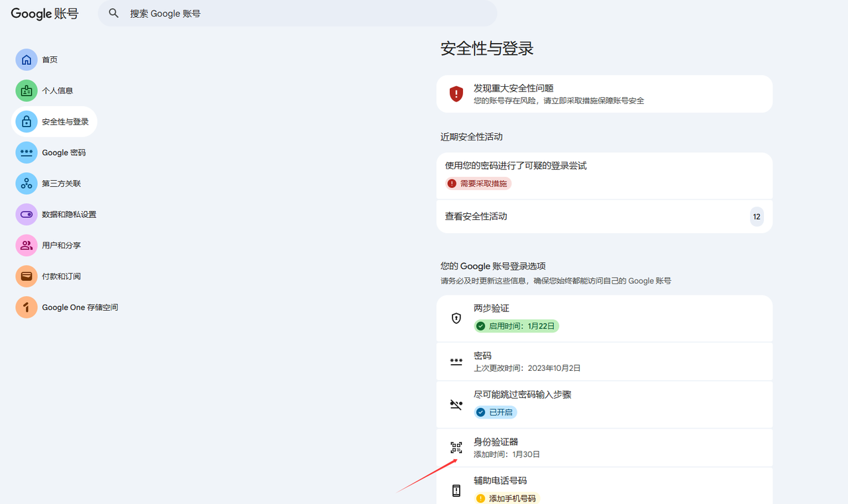Click the 个人信息 ID card icon
The width and height of the screenshot is (848, 504).
[26, 91]
